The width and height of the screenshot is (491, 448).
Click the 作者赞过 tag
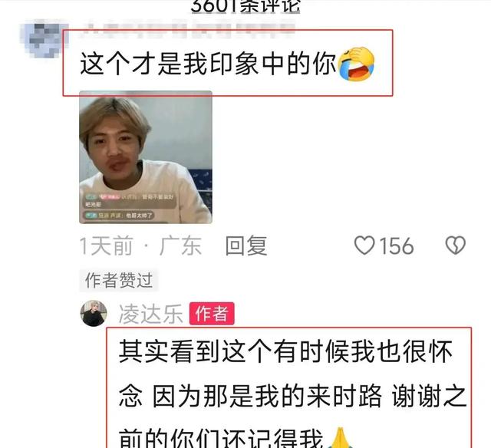tap(119, 280)
